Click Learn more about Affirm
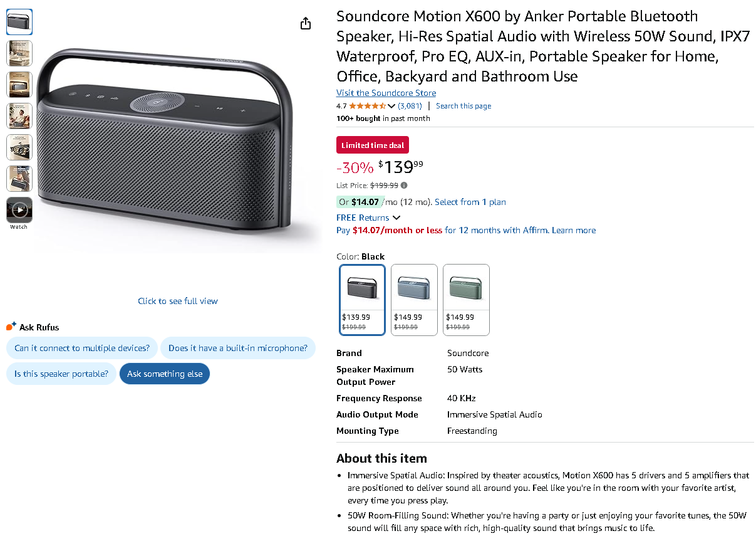756x536 pixels. pos(574,230)
